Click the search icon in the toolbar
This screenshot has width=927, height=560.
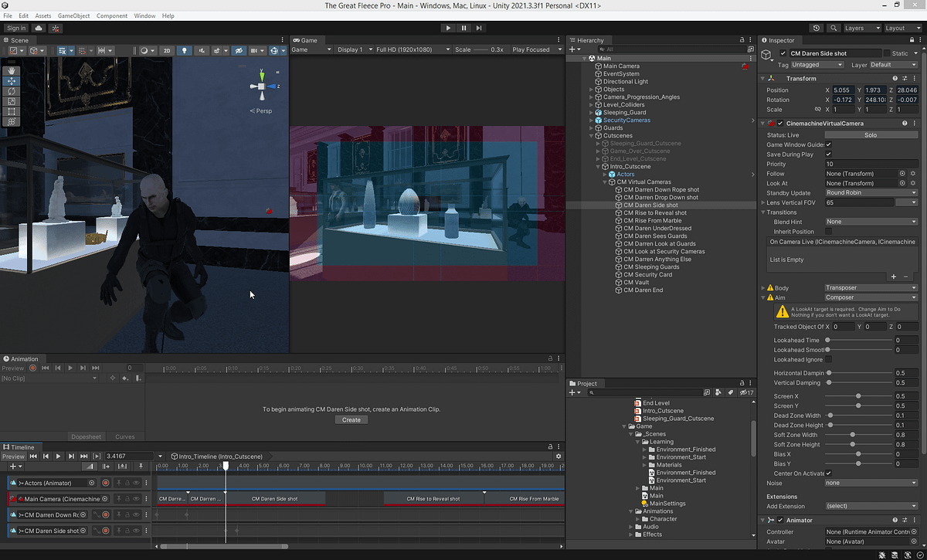834,27
